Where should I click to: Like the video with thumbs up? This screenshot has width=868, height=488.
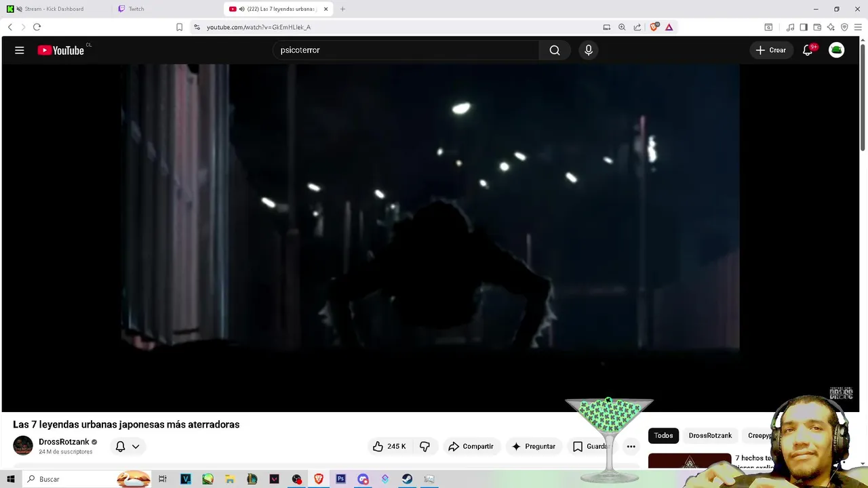point(389,447)
